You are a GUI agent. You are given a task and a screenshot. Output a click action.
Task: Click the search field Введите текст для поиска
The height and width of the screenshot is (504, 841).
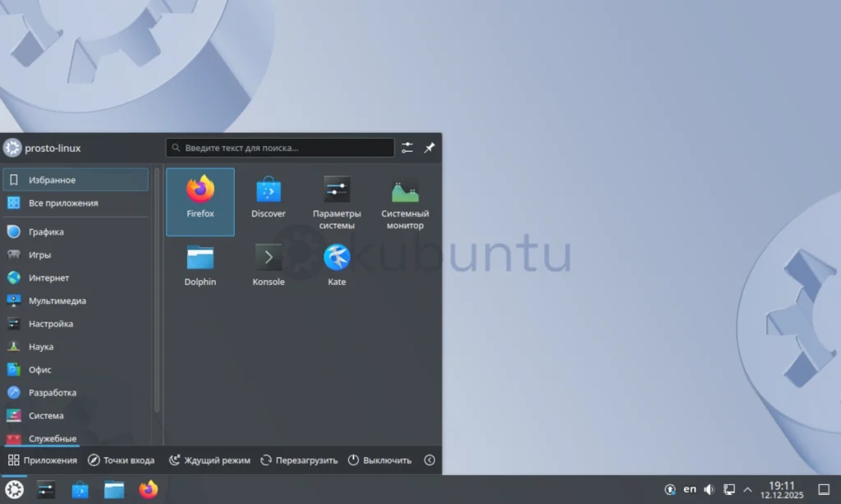(280, 148)
